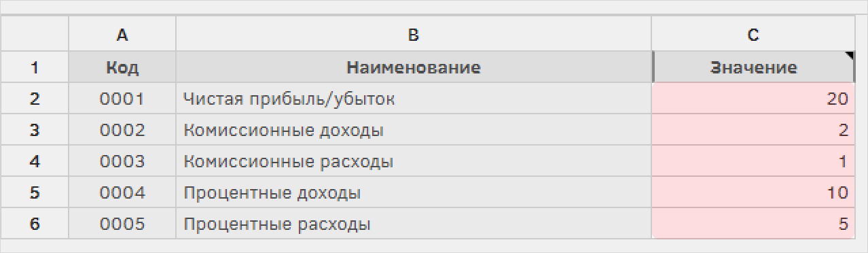Image resolution: width=868 pixels, height=253 pixels.
Task: Click the Код header cell
Action: click(122, 67)
